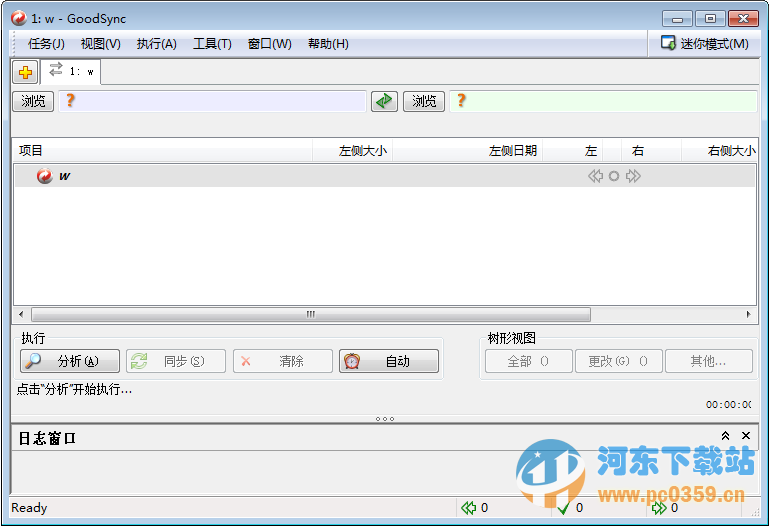Click the left 浏览 browse button

(x=33, y=102)
